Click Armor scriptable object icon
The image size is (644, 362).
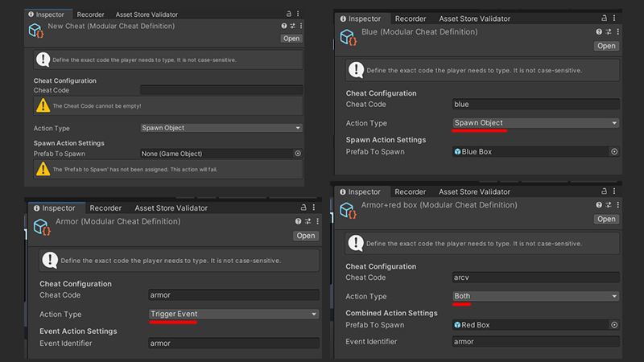43,227
